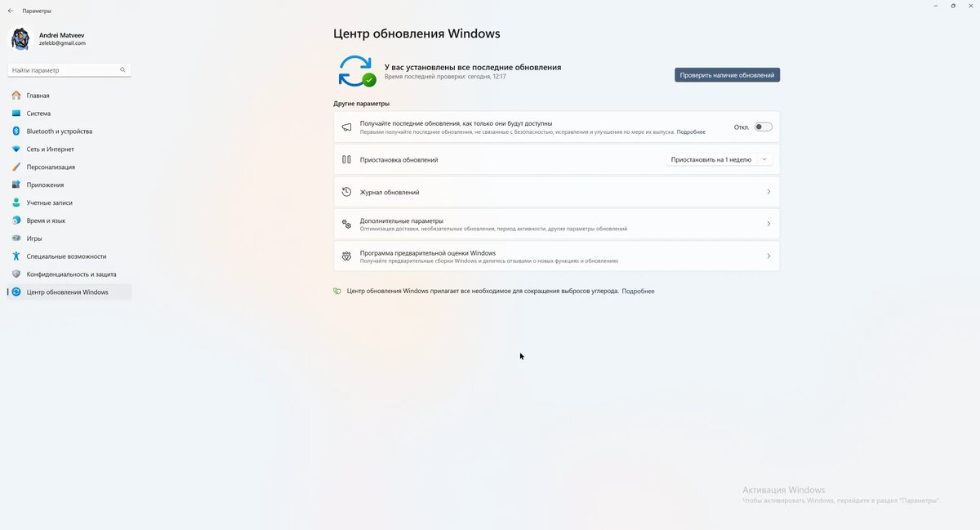Screen dimensions: 980x530
Task: Click the Учетные записи person icon
Action: tap(16, 203)
